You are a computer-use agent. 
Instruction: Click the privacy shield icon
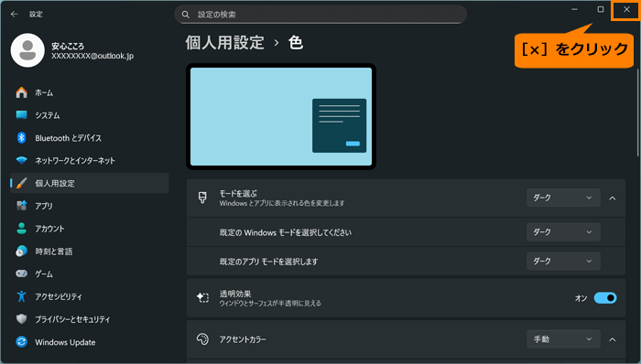tap(22, 319)
